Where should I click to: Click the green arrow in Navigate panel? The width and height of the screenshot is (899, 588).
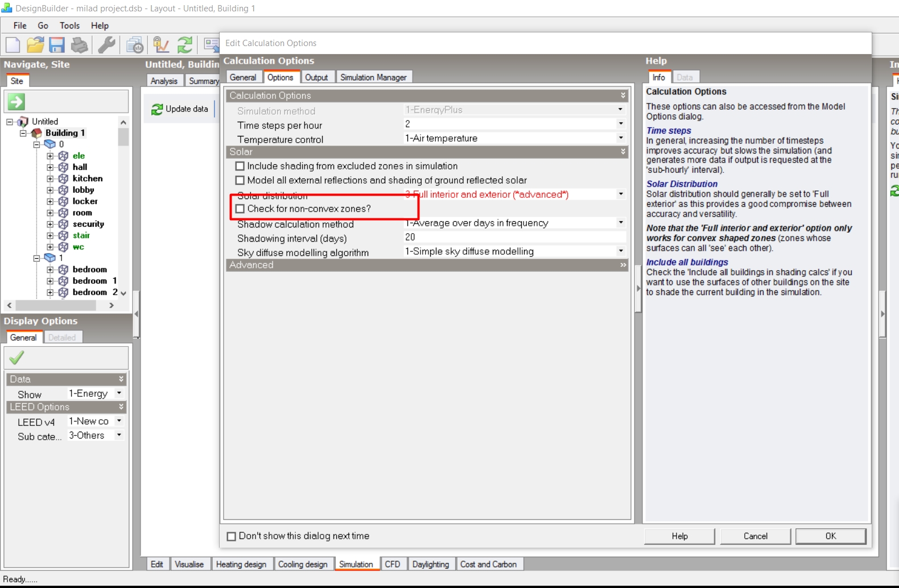[16, 102]
